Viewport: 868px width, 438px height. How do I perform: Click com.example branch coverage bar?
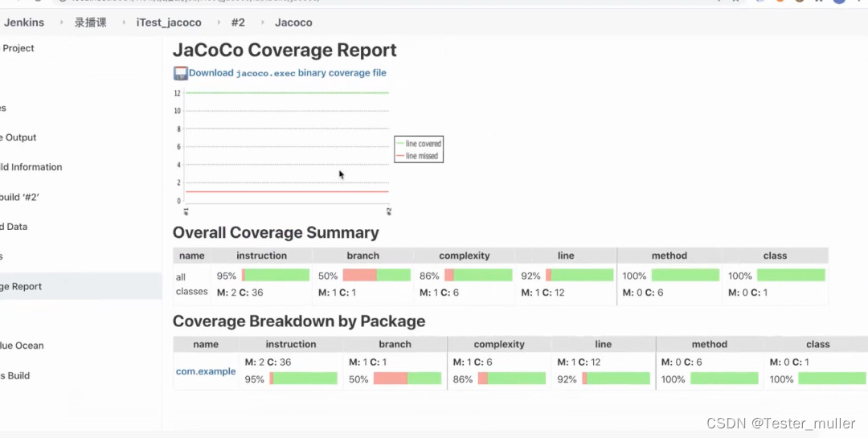pos(407,379)
